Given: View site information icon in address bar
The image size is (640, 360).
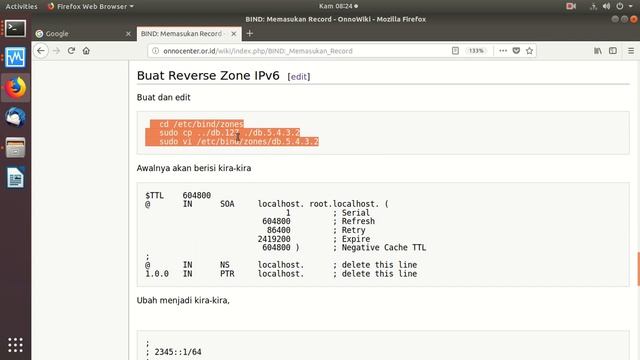Looking at the screenshot, I should point(155,51).
